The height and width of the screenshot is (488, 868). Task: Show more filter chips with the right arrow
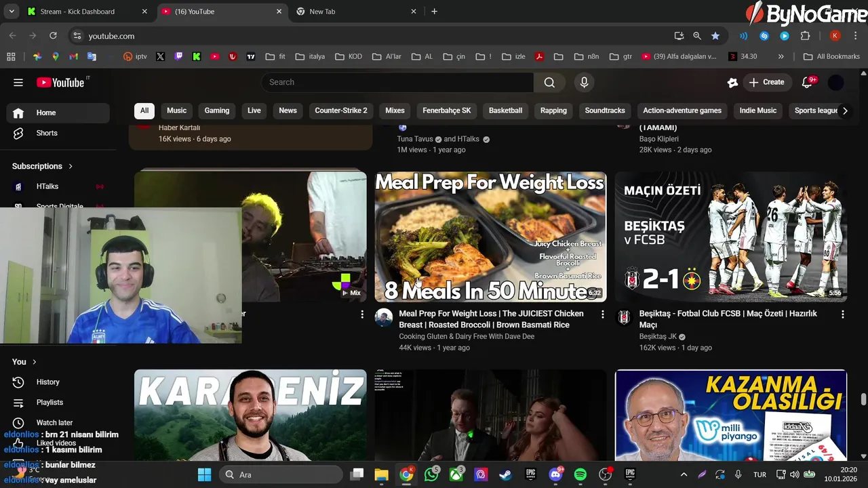(x=844, y=110)
